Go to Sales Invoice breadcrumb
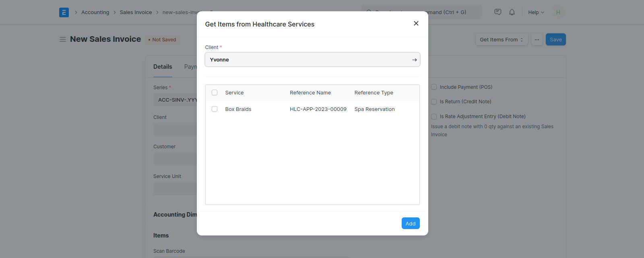 (136, 12)
